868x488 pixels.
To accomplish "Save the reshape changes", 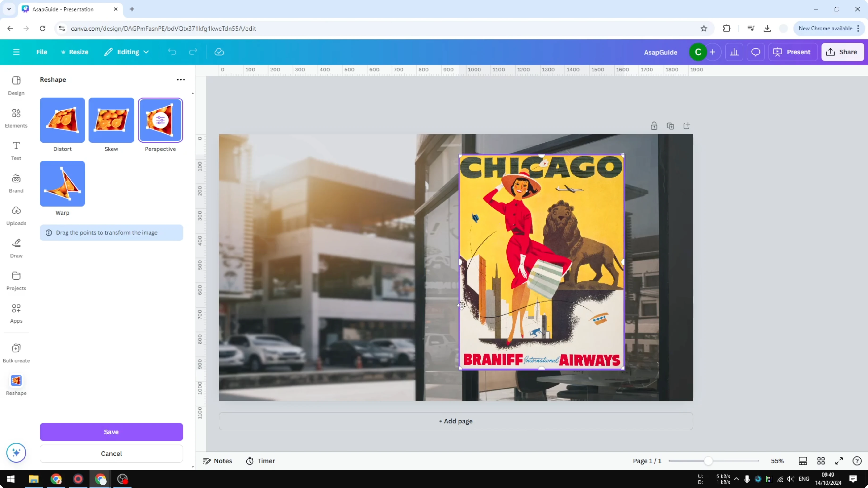I will pyautogui.click(x=111, y=432).
